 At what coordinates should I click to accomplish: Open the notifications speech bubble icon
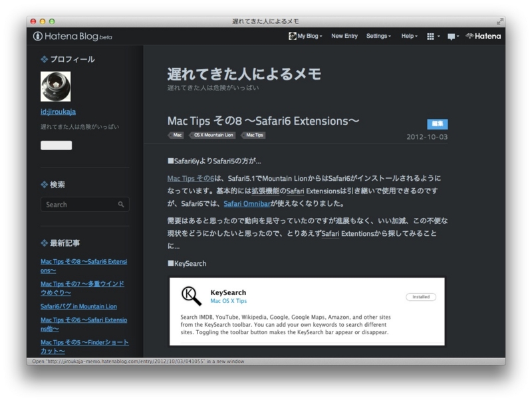point(453,37)
